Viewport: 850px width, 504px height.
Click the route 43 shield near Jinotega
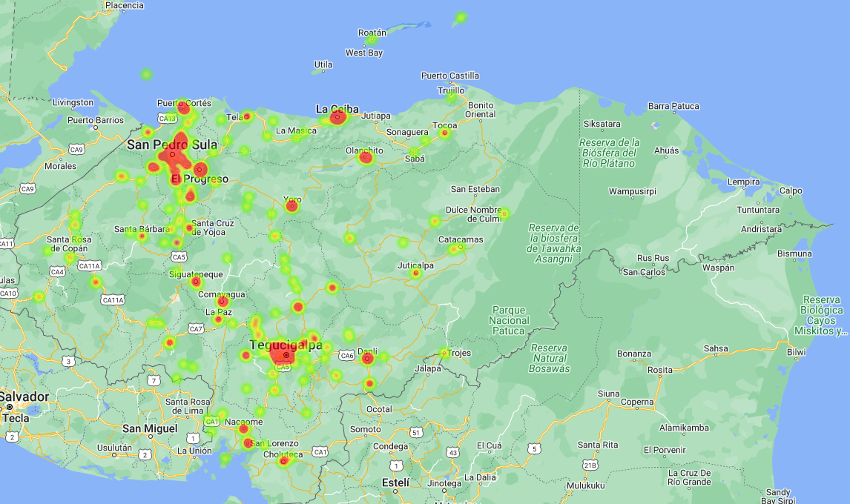tap(452, 452)
